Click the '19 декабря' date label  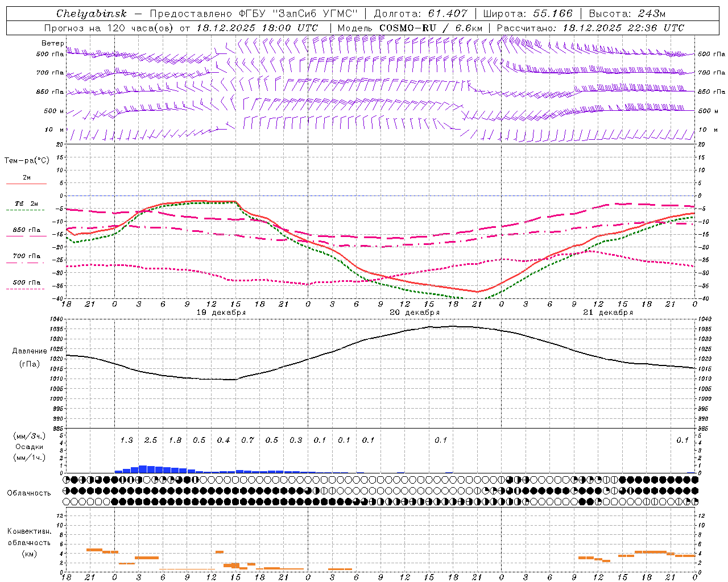point(221,312)
